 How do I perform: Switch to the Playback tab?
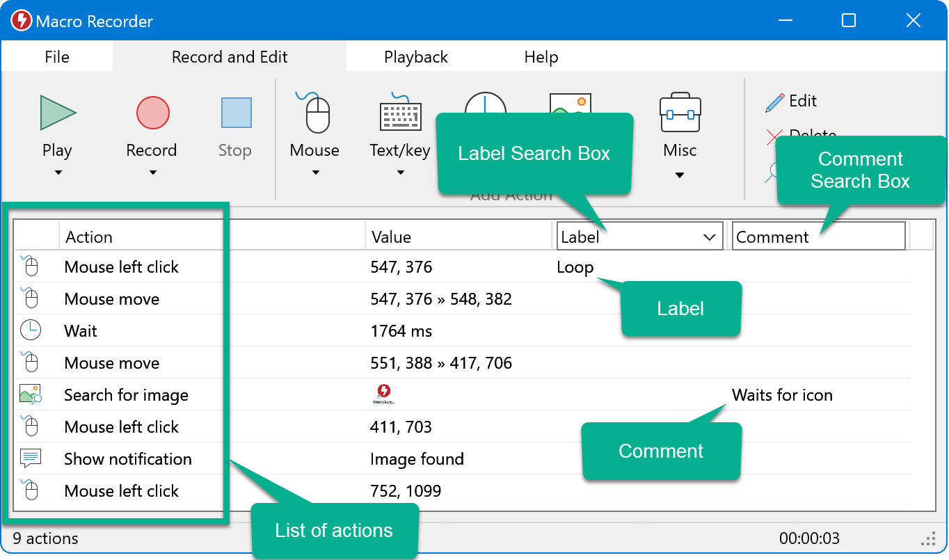[x=416, y=57]
